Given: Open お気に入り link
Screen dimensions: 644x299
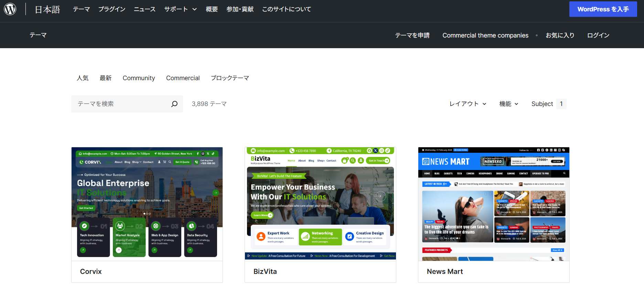Looking at the screenshot, I should pos(560,35).
